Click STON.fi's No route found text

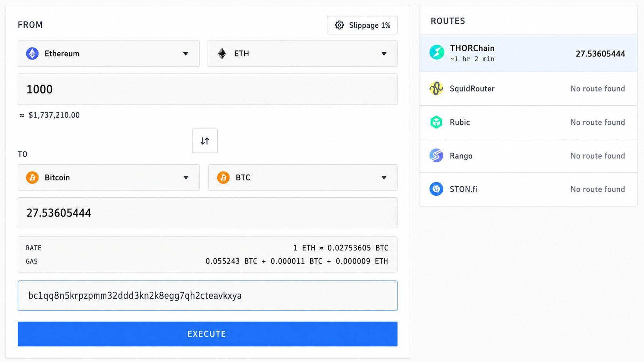598,189
